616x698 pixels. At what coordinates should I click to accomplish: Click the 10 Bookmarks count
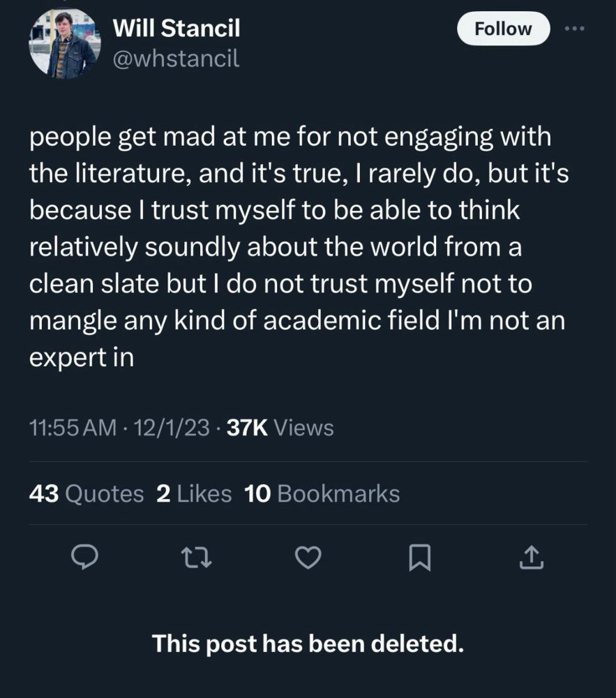point(322,494)
